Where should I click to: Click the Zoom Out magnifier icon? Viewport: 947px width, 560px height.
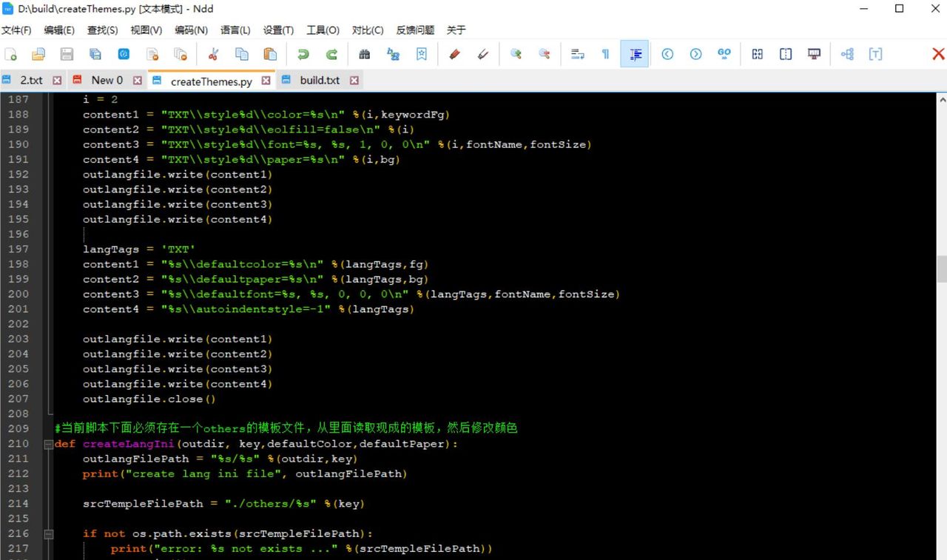[545, 54]
